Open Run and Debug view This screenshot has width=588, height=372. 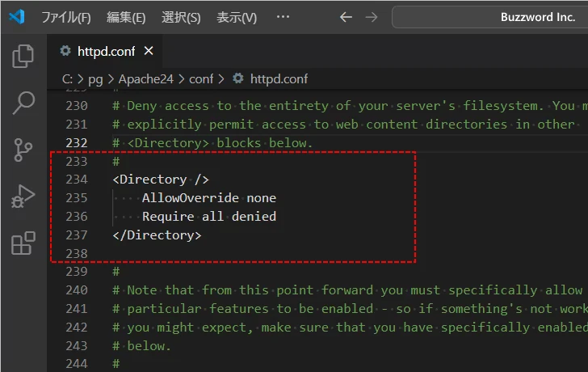pos(23,197)
